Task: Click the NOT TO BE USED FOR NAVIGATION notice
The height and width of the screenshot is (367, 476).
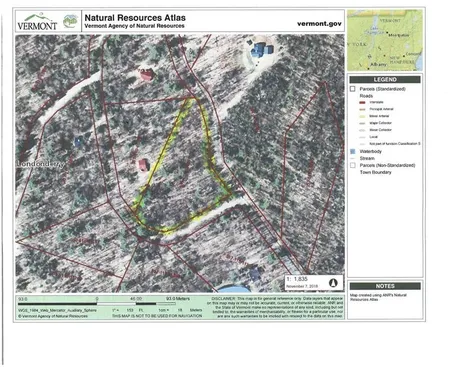Action: tap(157, 316)
